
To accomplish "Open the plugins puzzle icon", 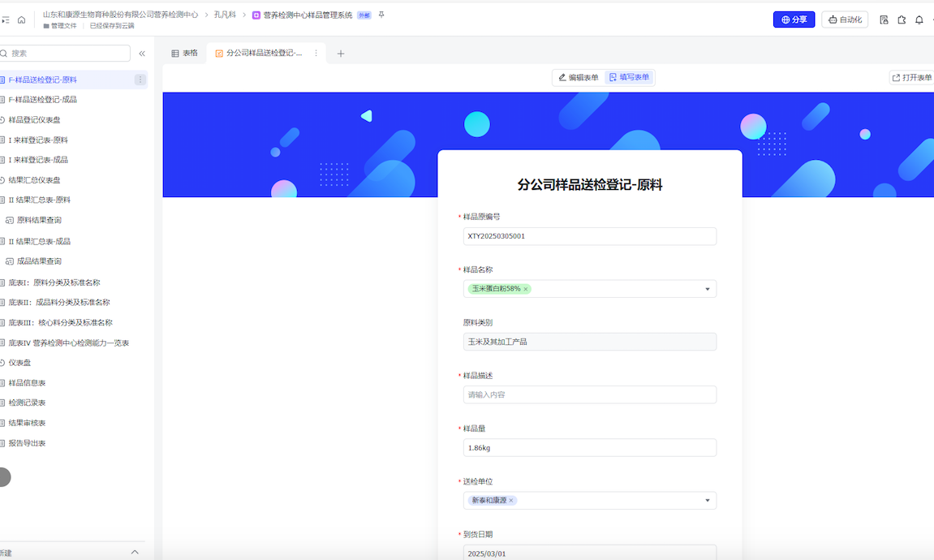I will pyautogui.click(x=902, y=20).
